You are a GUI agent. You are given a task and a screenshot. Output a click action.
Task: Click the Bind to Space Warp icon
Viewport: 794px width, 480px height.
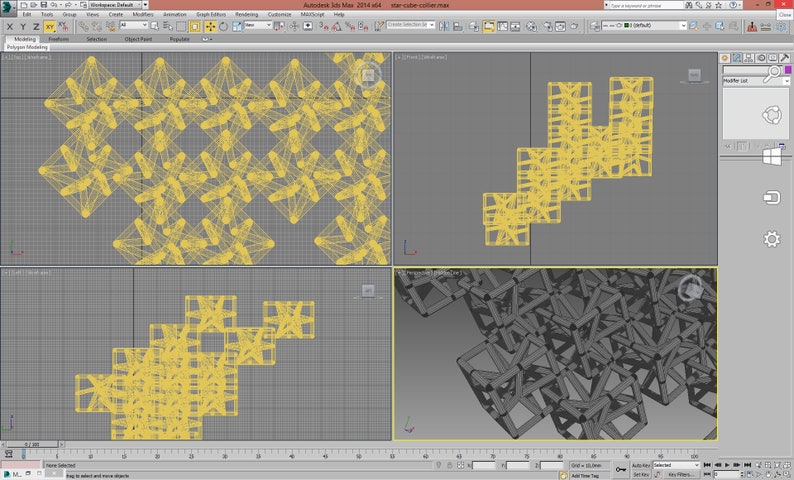point(110,26)
